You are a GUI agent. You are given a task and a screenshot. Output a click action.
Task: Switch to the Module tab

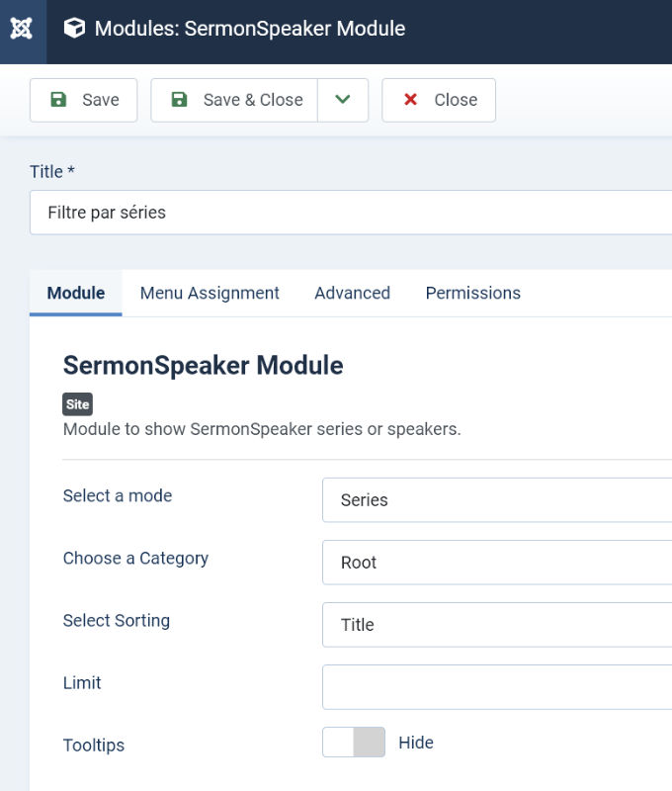point(76,293)
